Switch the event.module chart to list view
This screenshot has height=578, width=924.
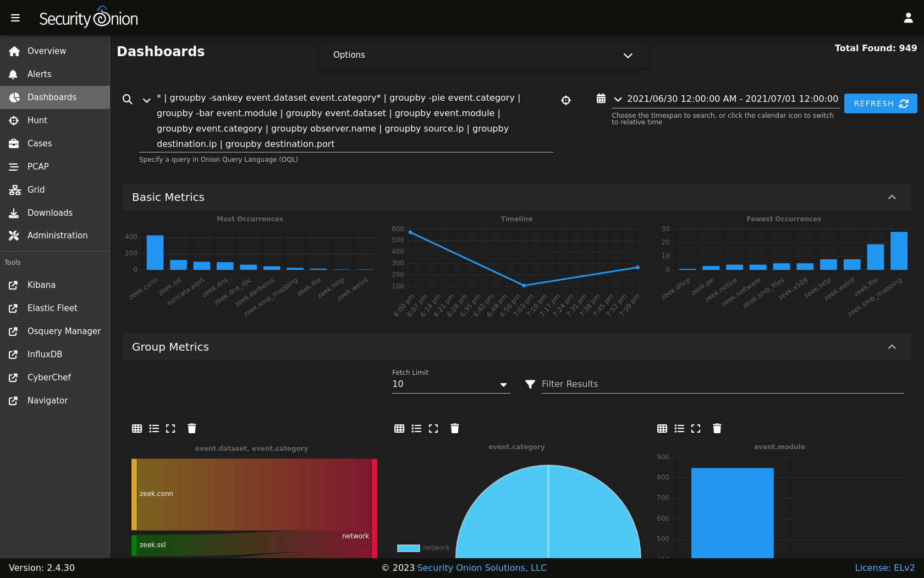[x=679, y=428]
